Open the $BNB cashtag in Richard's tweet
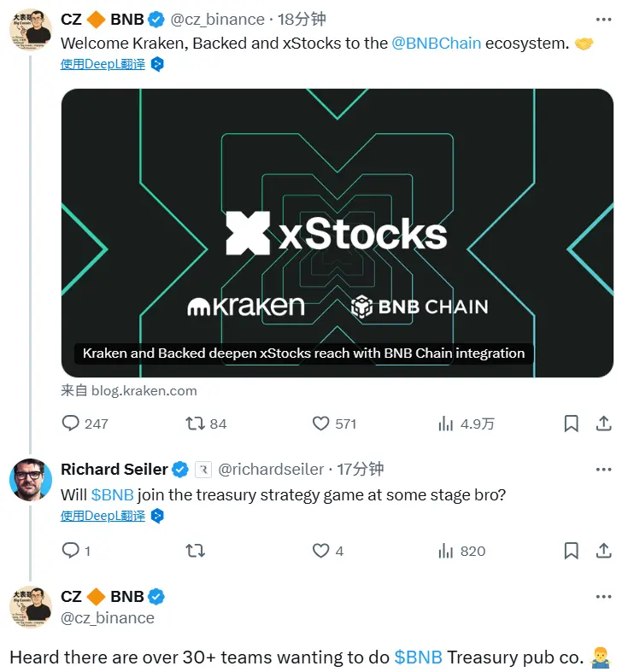 112,494
